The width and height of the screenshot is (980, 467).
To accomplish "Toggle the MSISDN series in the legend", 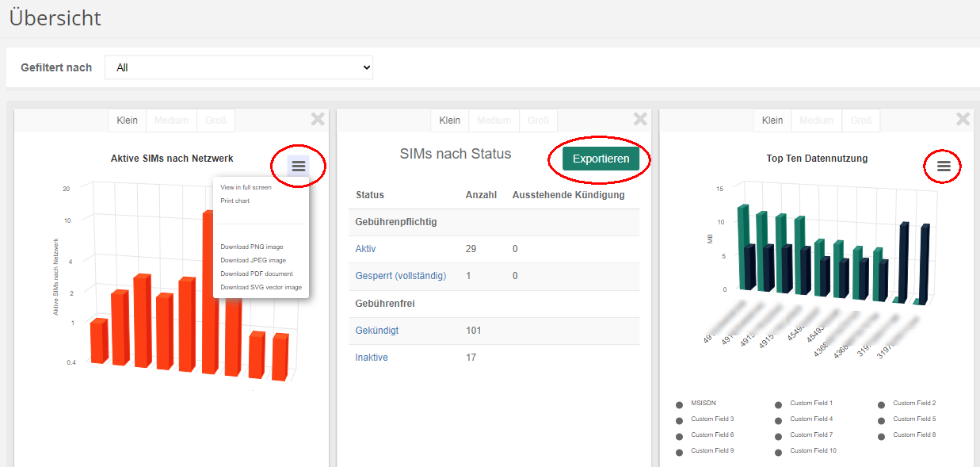I will pyautogui.click(x=679, y=404).
